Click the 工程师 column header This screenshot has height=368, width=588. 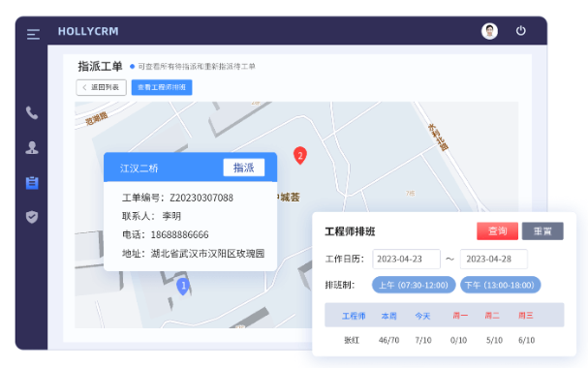click(354, 316)
